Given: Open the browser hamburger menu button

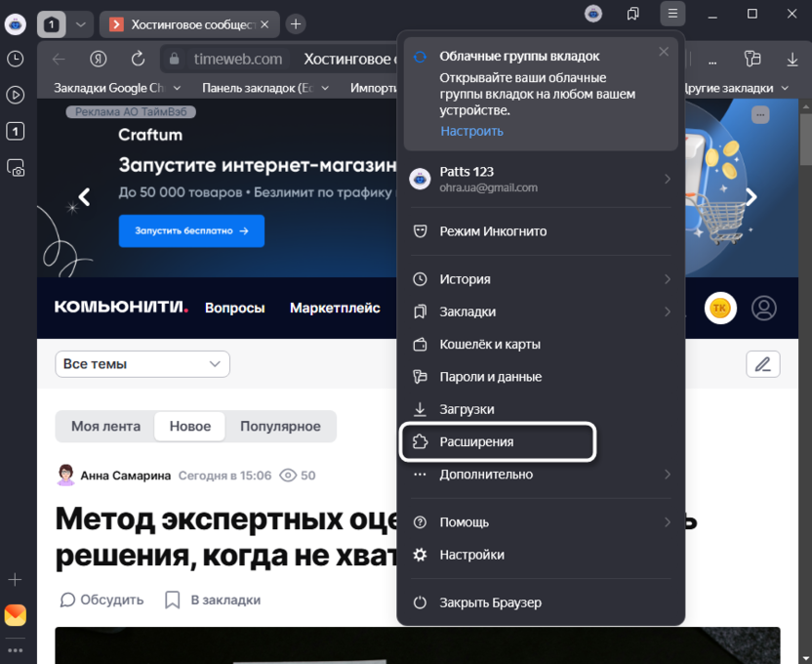Looking at the screenshot, I should point(672,14).
